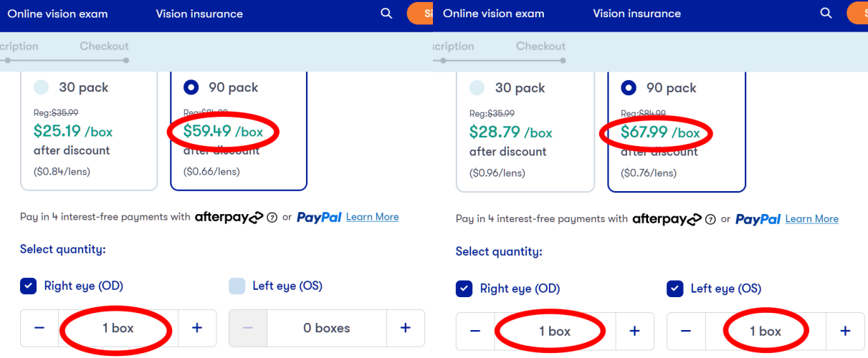
Task: Select 90 pack radio priced $59.49
Action: (x=191, y=87)
